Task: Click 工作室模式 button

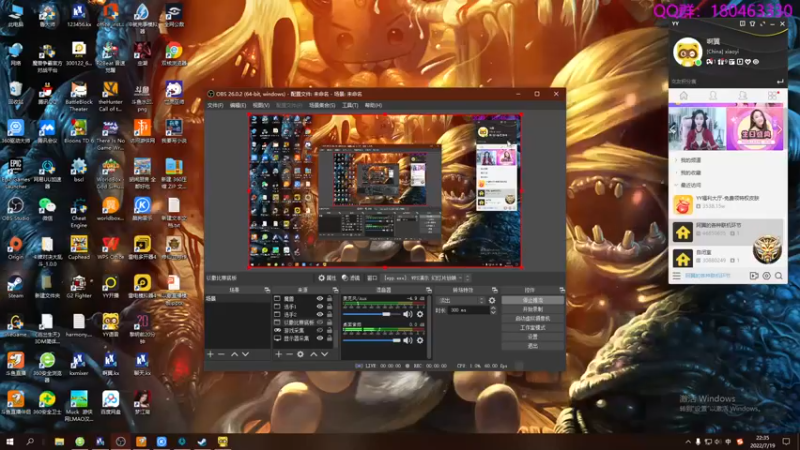Action: [x=533, y=328]
